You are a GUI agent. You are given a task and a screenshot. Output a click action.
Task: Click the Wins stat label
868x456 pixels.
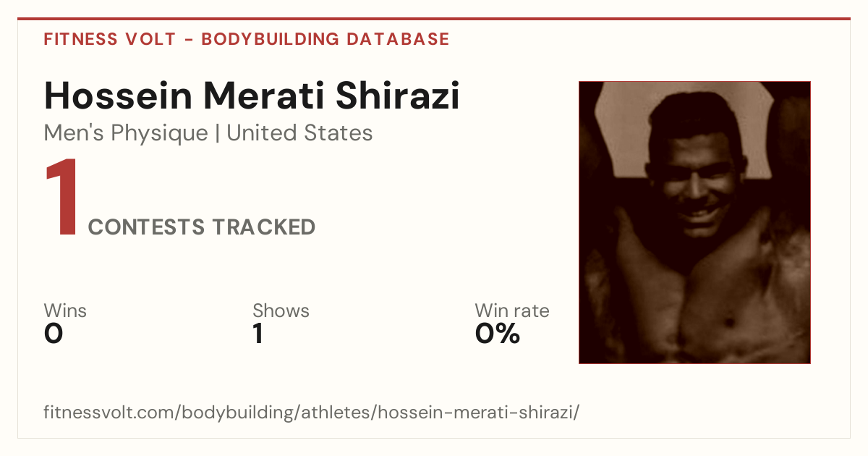65,311
